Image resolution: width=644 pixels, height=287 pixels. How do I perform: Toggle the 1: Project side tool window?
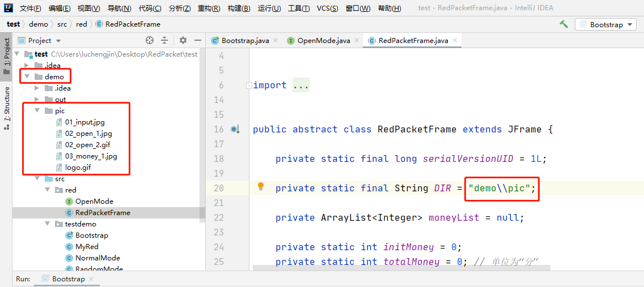point(6,55)
